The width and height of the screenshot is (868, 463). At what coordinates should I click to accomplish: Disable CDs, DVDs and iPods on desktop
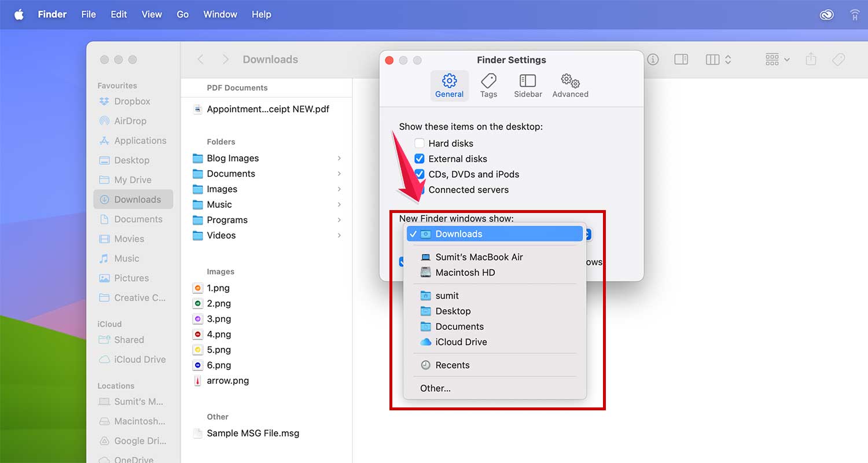(x=419, y=174)
